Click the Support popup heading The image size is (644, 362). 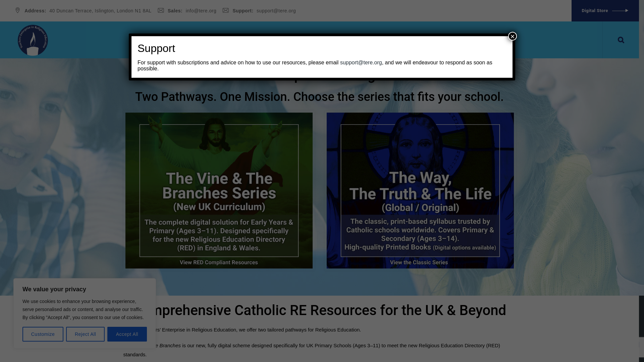(156, 48)
